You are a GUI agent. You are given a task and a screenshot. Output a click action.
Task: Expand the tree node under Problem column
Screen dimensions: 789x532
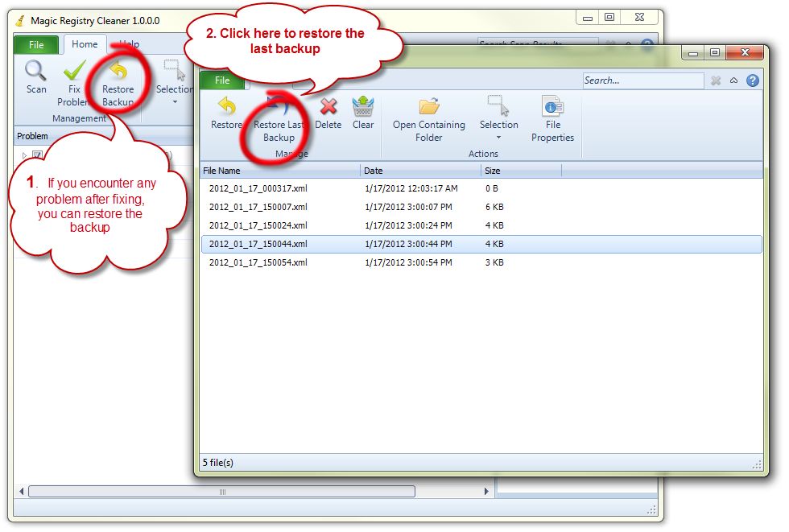24,155
